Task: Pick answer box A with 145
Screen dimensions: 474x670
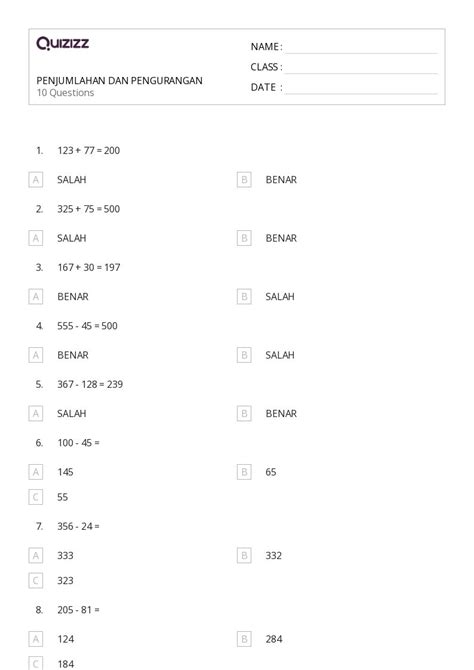Action: [x=35, y=472]
